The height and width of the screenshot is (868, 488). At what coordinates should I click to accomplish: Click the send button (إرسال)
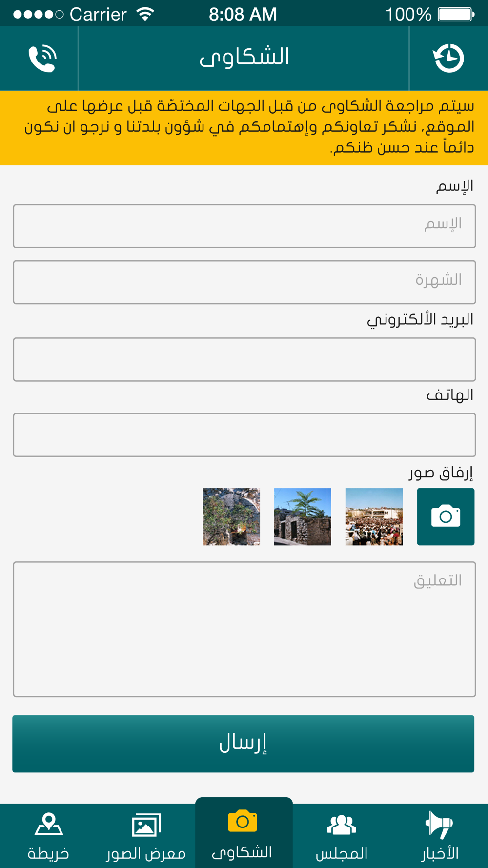click(244, 744)
